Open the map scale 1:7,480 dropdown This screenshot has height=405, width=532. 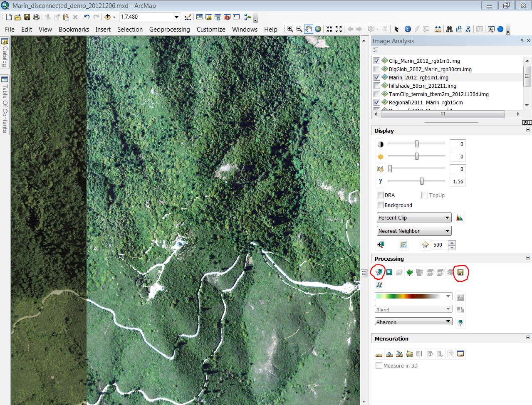[176, 17]
